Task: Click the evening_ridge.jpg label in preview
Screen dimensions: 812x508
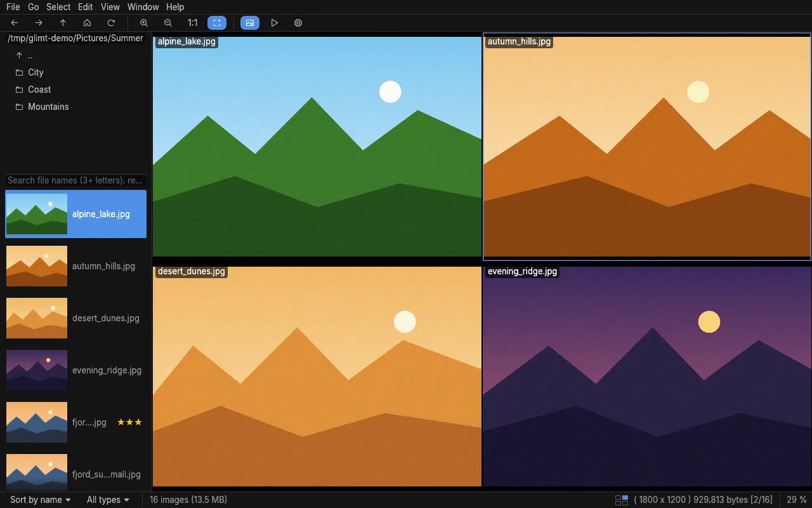Action: point(522,271)
